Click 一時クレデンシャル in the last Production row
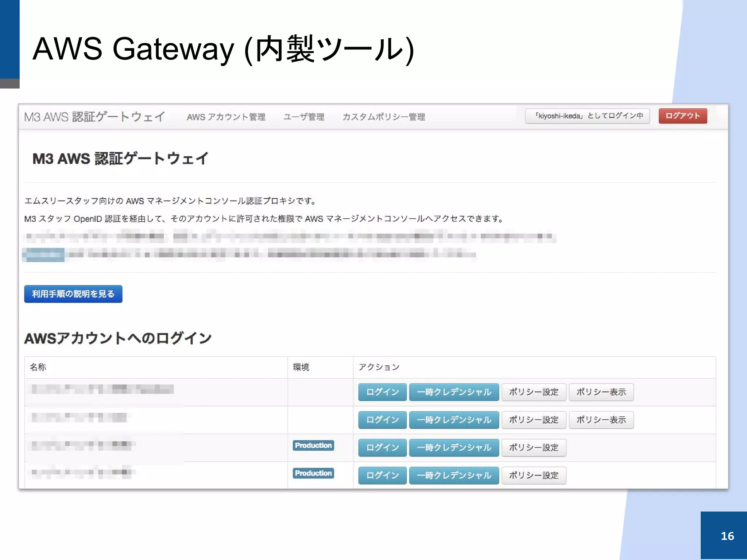 454,475
